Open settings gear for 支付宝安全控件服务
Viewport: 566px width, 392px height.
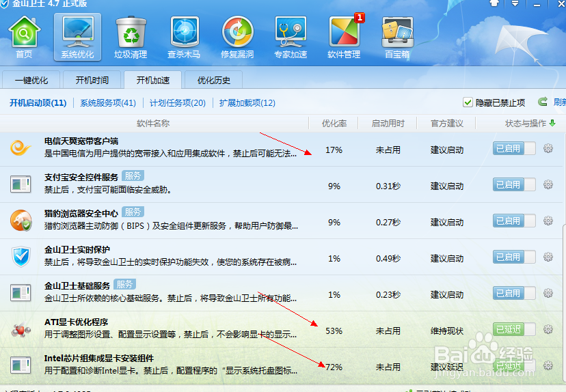coord(548,184)
